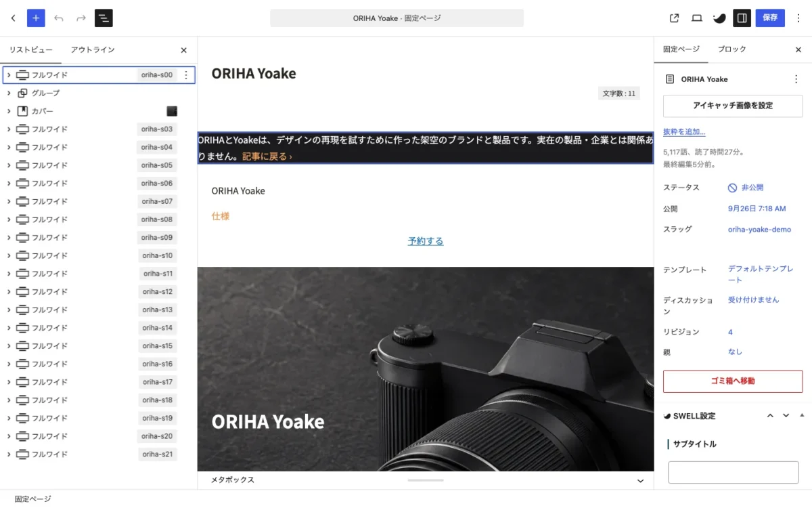The width and height of the screenshot is (812, 508).
Task: Expand the oriha-s21 フルワイド row
Action: point(9,454)
